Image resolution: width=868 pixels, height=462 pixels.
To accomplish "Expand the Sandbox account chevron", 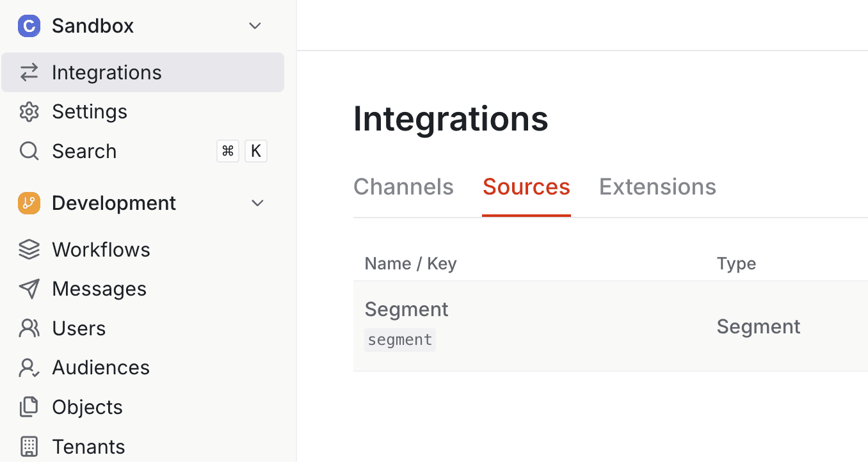I will coord(255,26).
